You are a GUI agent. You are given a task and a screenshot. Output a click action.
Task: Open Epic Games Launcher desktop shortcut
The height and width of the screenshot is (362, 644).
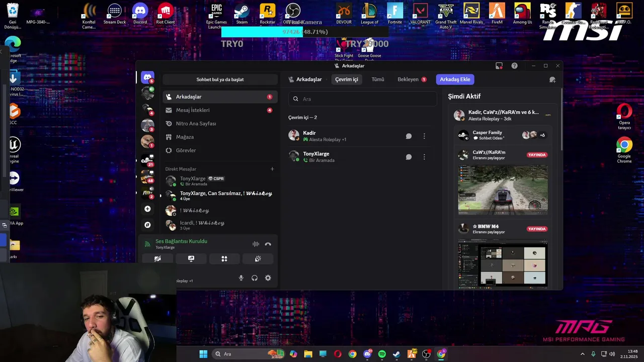pos(216,16)
